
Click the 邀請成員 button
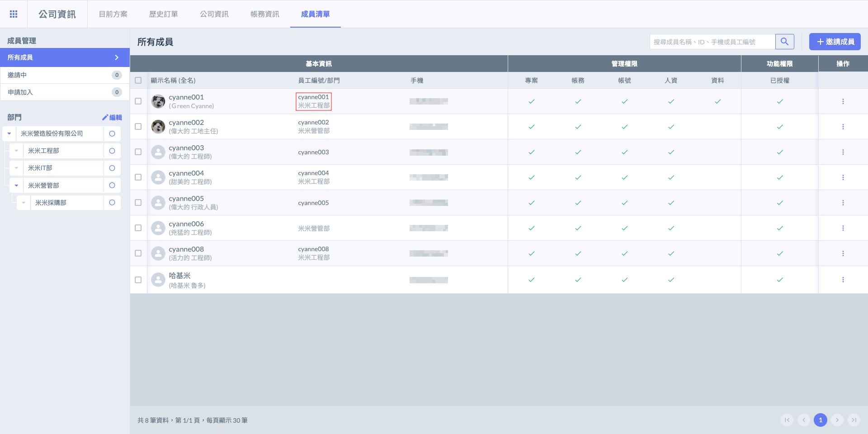pos(835,42)
